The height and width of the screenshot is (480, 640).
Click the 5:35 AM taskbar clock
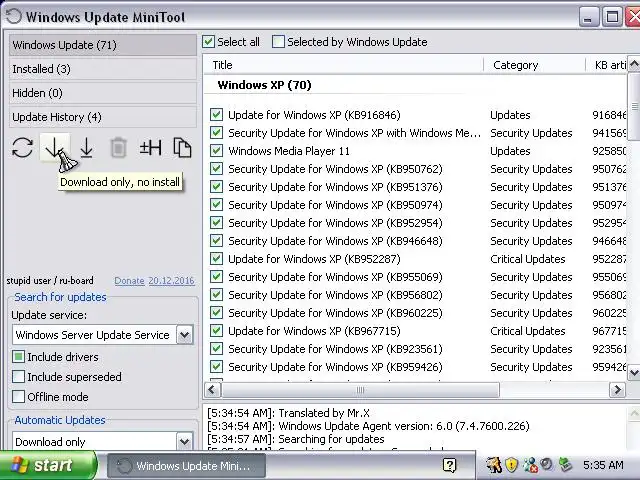point(603,465)
